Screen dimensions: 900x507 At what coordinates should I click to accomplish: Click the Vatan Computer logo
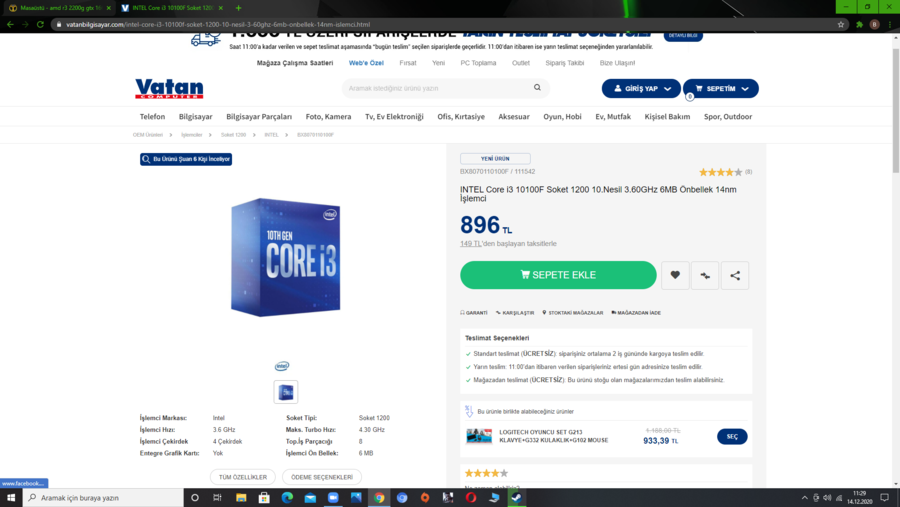click(x=169, y=89)
